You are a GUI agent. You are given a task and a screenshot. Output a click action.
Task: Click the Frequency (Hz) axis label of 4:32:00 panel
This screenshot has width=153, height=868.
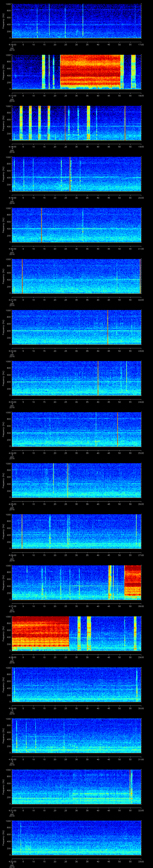coord(3,838)
